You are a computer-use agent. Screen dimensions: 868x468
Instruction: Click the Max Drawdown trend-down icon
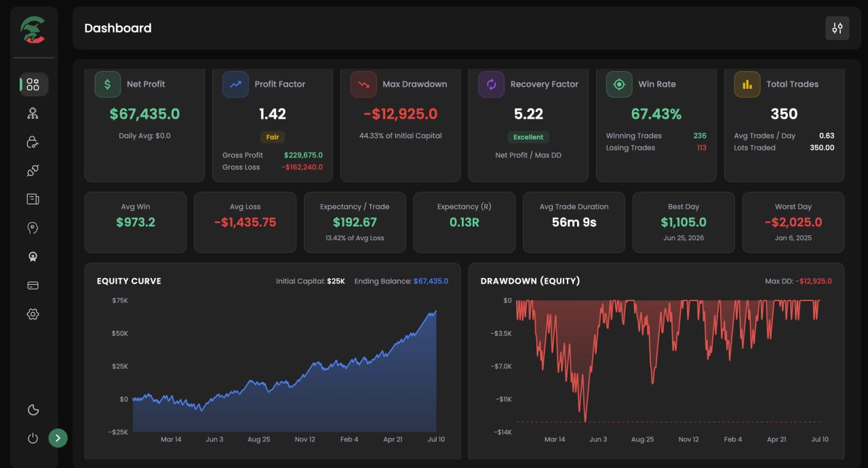(x=363, y=84)
